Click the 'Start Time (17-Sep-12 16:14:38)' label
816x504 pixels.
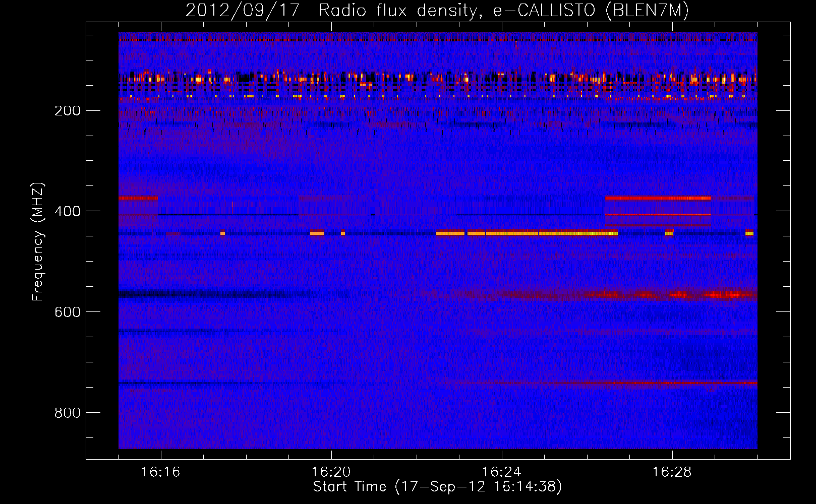click(437, 487)
